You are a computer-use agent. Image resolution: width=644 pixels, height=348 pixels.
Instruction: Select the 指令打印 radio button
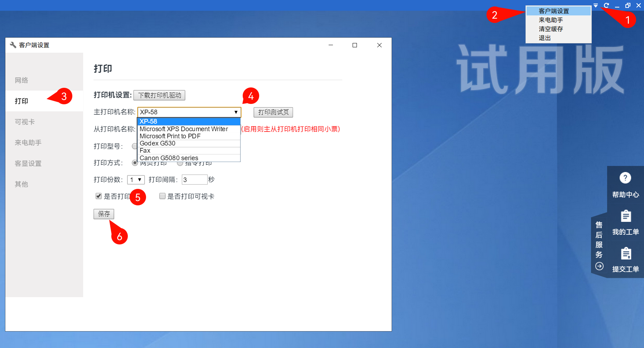tap(180, 163)
